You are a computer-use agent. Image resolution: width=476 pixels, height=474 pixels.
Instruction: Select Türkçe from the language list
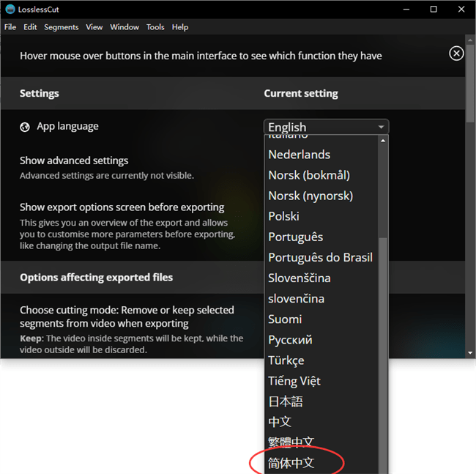click(x=286, y=360)
